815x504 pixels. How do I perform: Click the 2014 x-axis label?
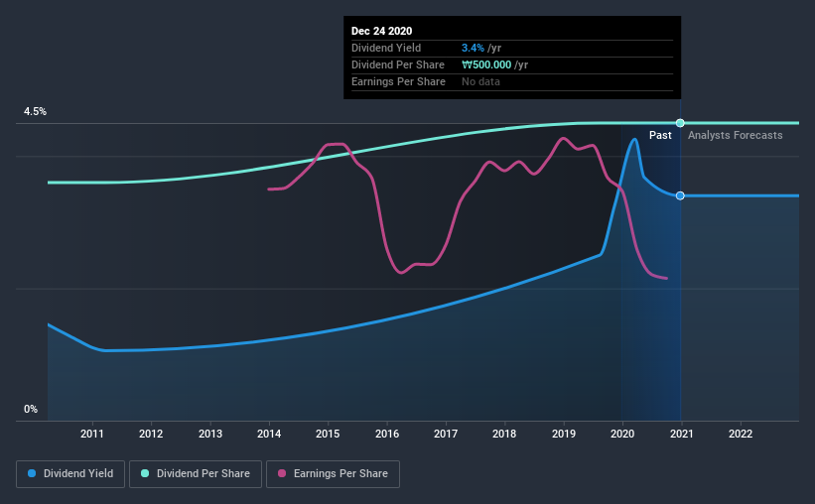(269, 434)
